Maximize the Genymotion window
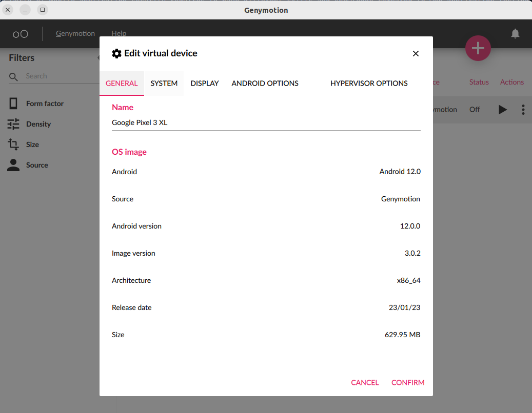532x413 pixels. tap(43, 10)
